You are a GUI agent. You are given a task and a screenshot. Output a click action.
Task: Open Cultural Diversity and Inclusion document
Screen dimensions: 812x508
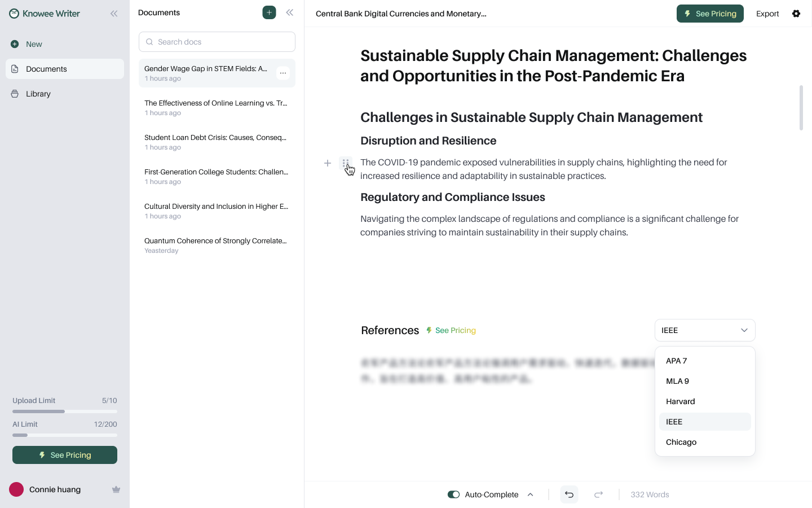(217, 211)
